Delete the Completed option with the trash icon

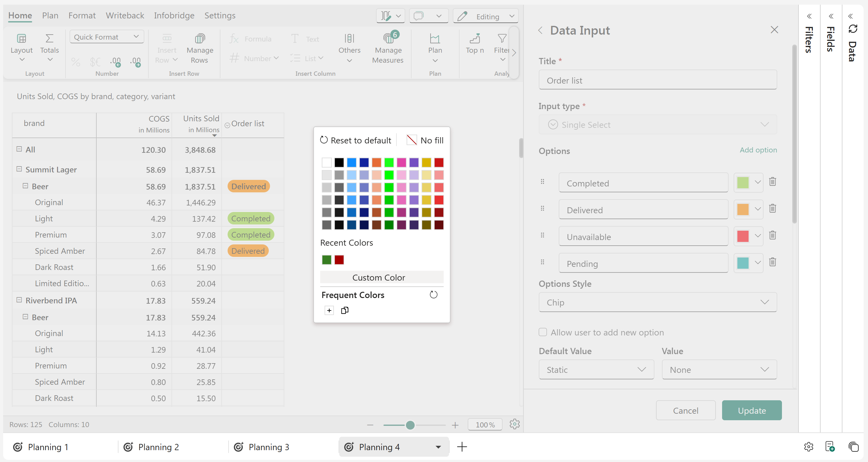(772, 182)
